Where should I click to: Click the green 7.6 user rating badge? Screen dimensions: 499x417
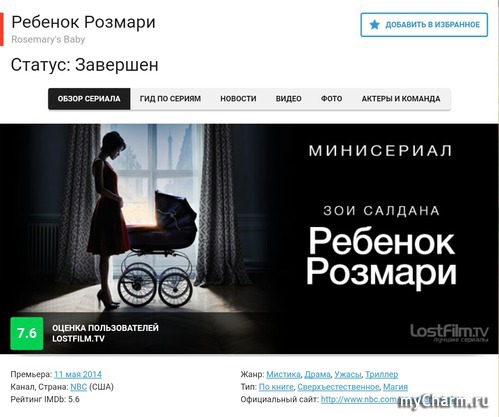click(27, 333)
